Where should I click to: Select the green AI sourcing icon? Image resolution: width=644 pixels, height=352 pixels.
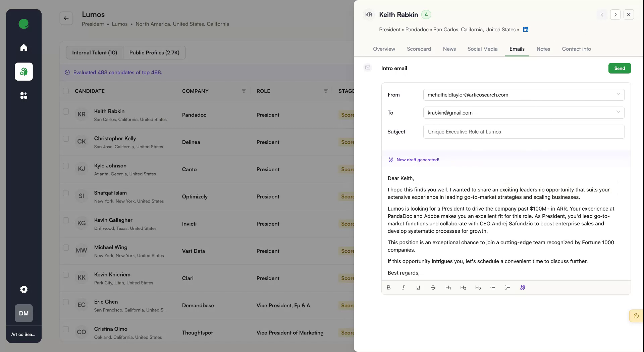[x=23, y=72]
